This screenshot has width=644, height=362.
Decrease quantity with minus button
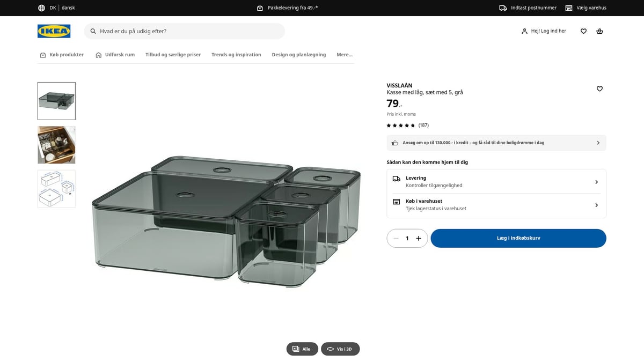(396, 239)
